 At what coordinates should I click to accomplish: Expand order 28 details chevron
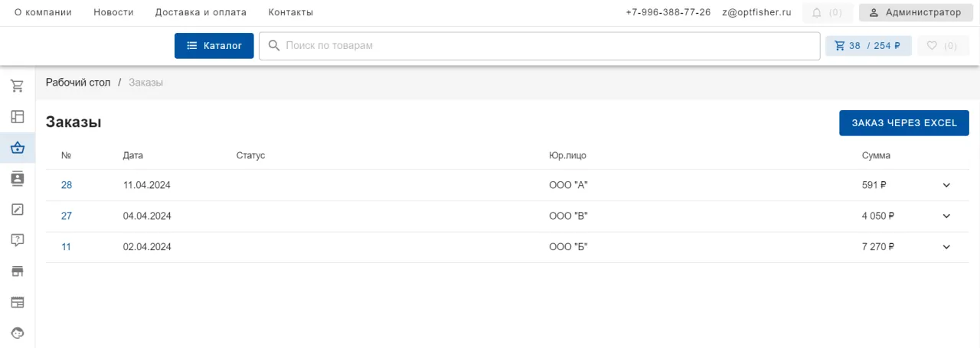(946, 185)
